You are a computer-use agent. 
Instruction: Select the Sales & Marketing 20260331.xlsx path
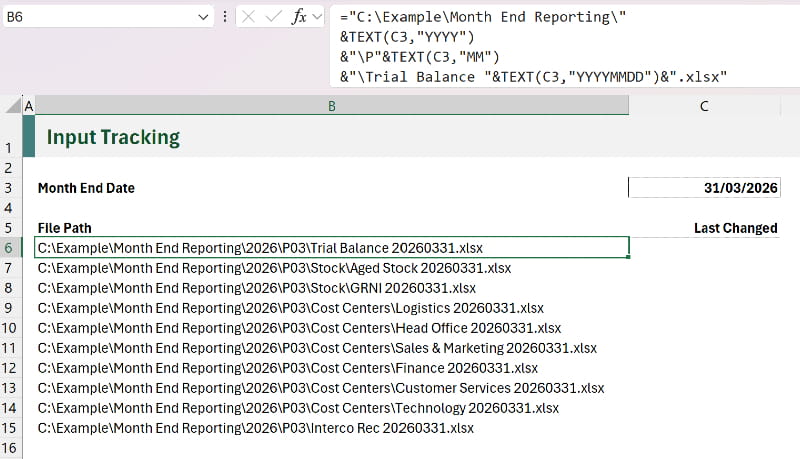pos(332,348)
